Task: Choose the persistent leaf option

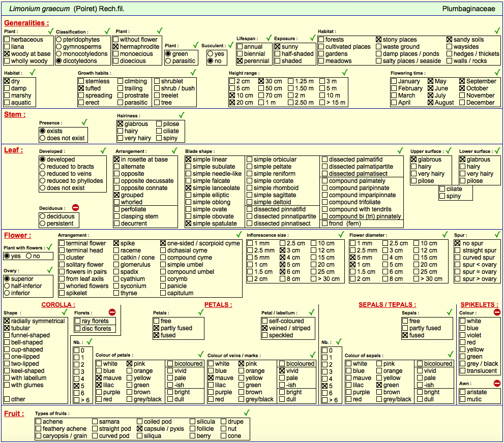Action: point(42,224)
